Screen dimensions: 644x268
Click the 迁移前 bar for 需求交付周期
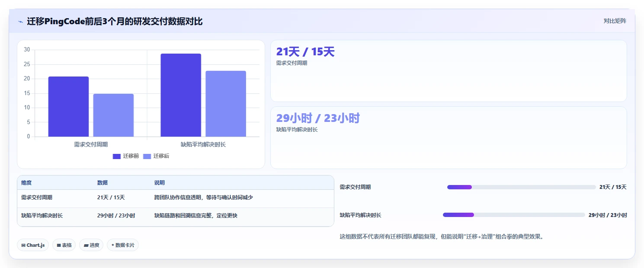pyautogui.click(x=68, y=107)
